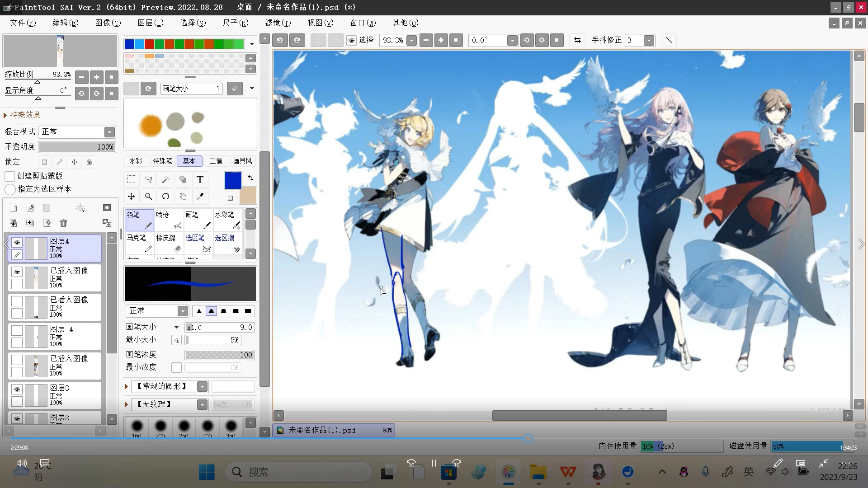Select the magic wand selection tool
This screenshot has width=868, height=488.
click(x=165, y=179)
